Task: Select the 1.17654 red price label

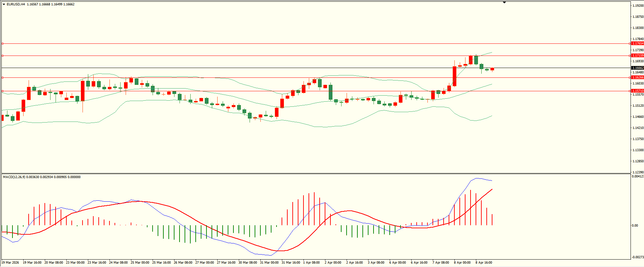Action: click(637, 43)
